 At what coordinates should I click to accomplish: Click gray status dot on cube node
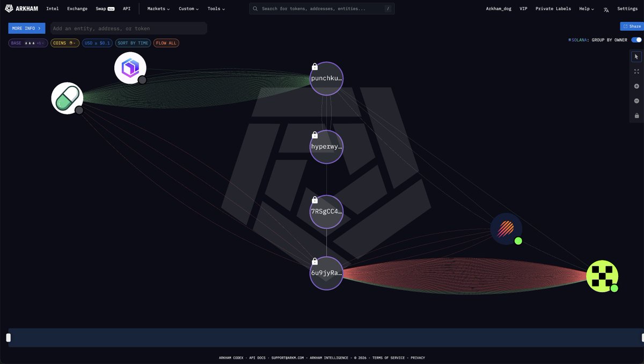pyautogui.click(x=142, y=80)
